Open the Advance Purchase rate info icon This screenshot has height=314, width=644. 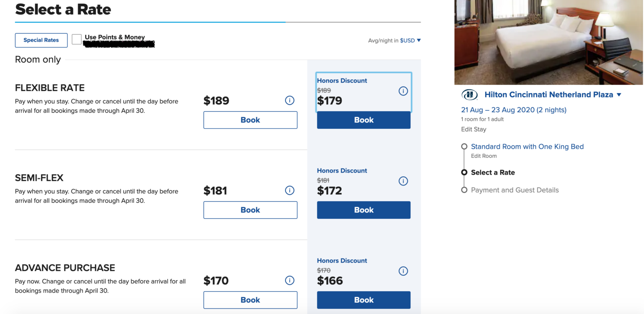pyautogui.click(x=290, y=280)
